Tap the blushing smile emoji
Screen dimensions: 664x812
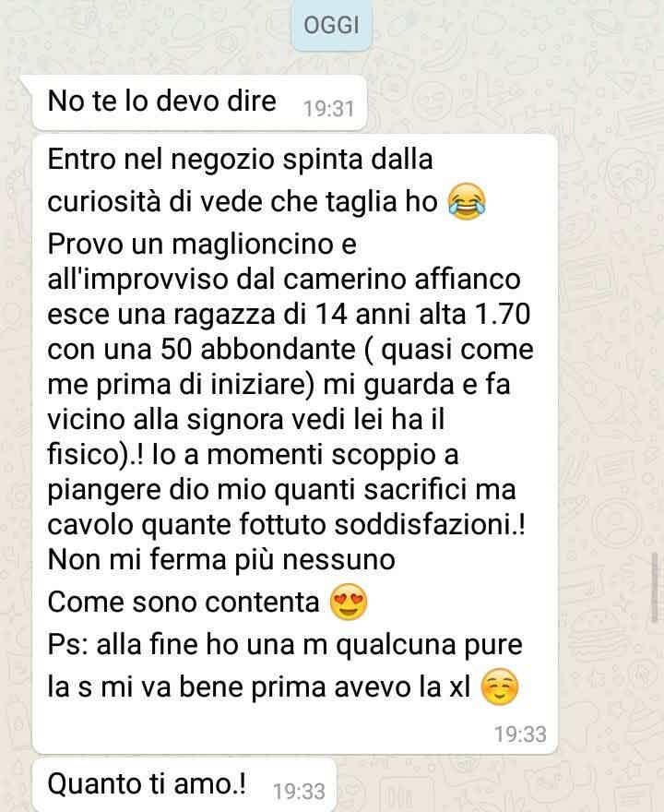[500, 687]
